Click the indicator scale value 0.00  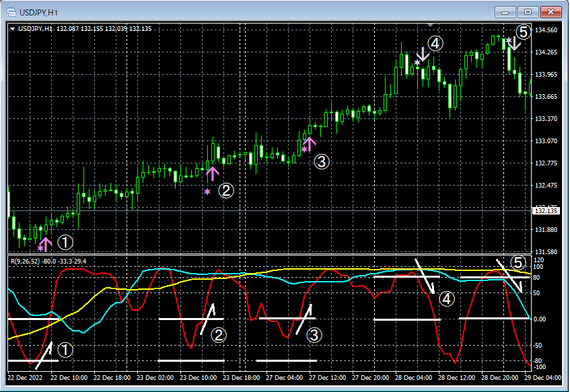pos(540,319)
